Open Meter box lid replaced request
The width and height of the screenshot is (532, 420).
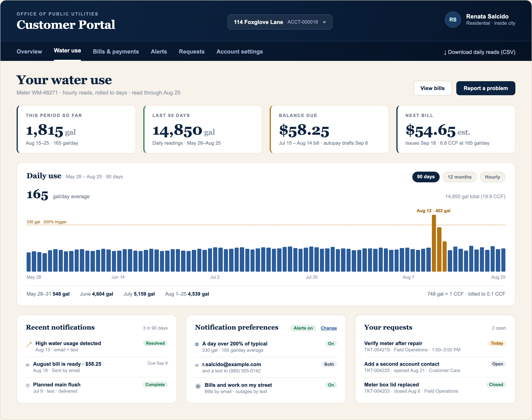[435, 388]
